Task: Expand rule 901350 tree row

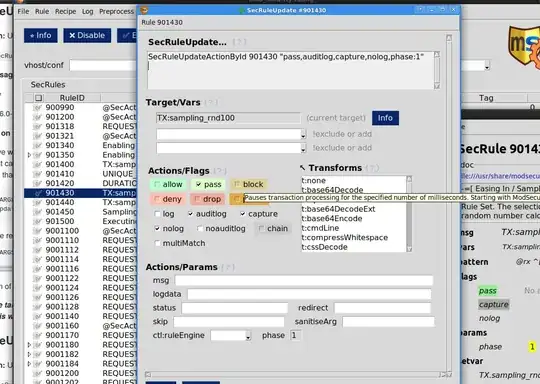Action: 29,155
